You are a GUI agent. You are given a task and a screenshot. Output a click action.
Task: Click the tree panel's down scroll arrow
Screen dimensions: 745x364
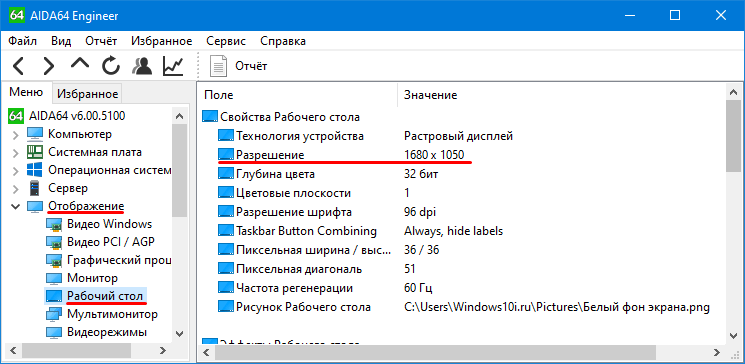coord(180,333)
